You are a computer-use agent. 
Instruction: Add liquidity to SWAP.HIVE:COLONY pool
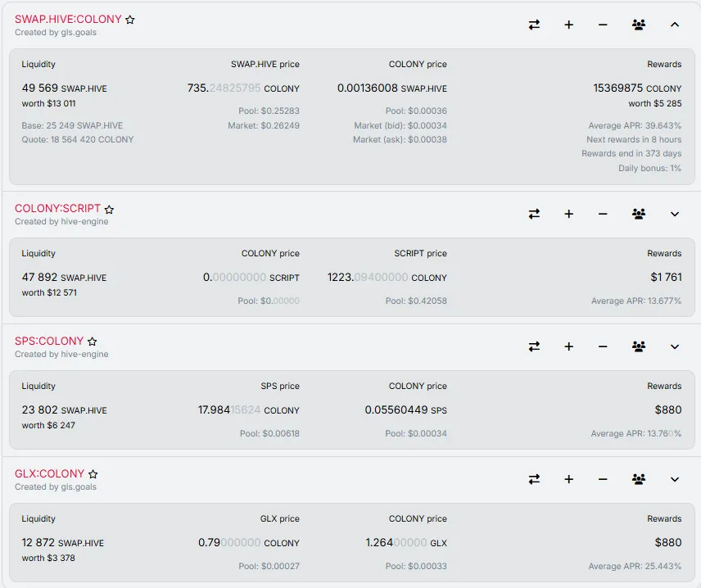coord(568,25)
